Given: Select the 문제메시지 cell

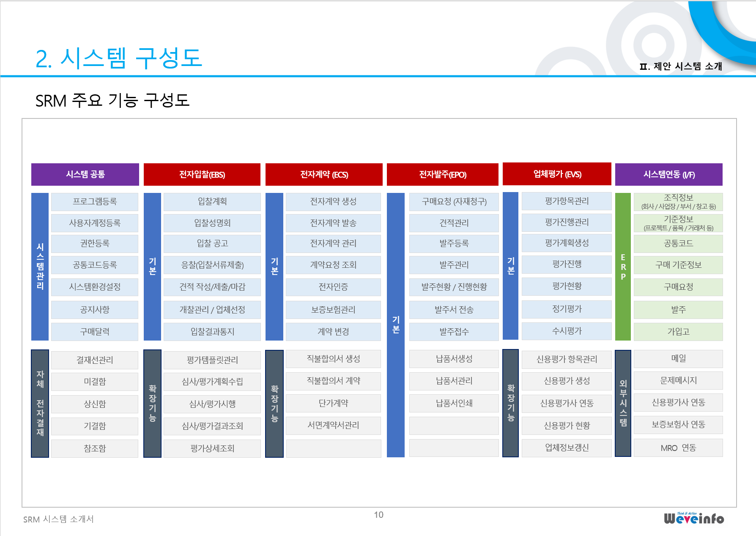Looking at the screenshot, I should tap(678, 381).
